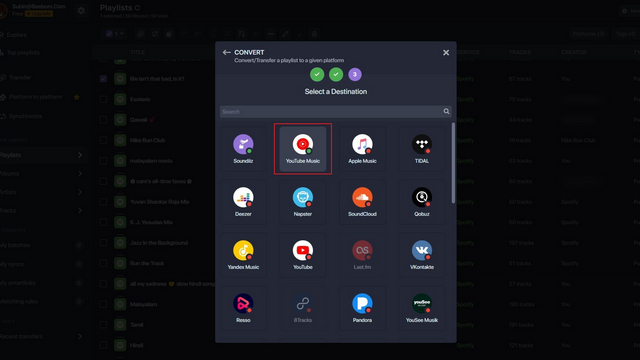Sort by the Creator column header
This screenshot has height=360, width=640.
[573, 52]
